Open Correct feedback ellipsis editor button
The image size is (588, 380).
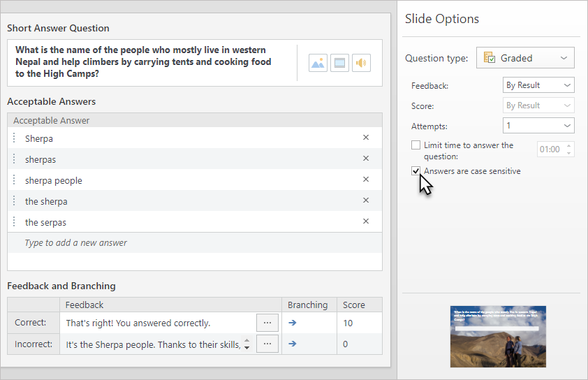click(267, 323)
